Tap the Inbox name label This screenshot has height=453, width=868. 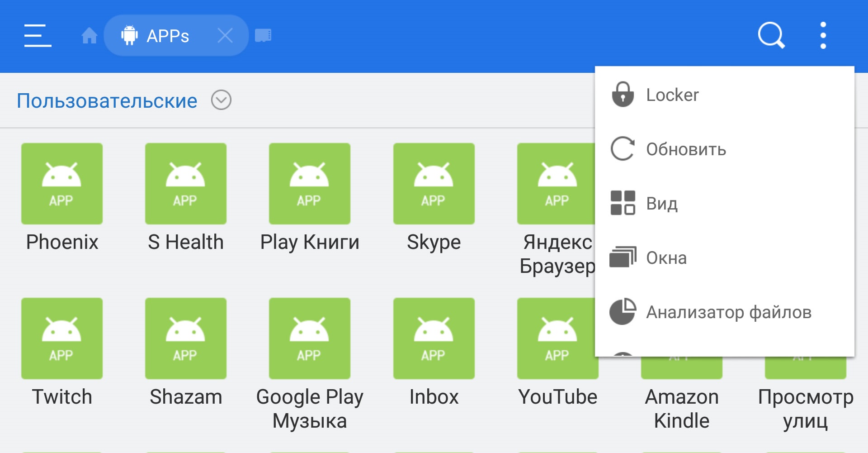pyautogui.click(x=434, y=396)
